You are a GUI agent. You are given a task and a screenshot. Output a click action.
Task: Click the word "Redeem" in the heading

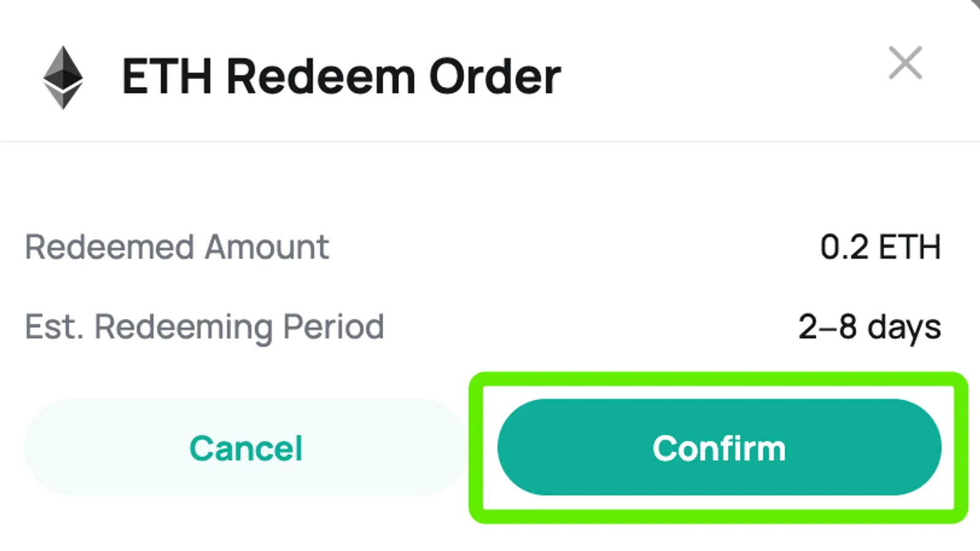pos(321,77)
